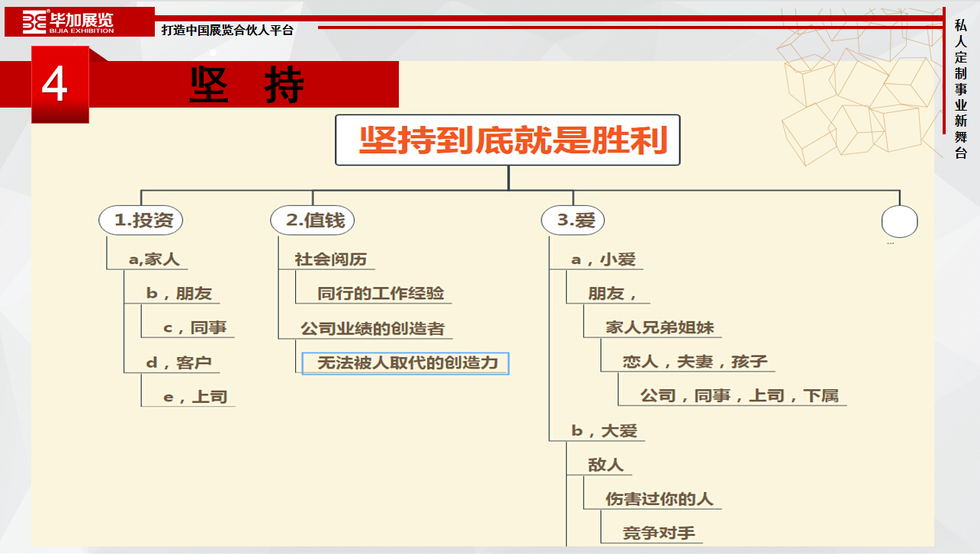Screen dimensions: 980x554
Task: Select the highlighted 无法被人取代的创造力 node
Action: tap(406, 364)
